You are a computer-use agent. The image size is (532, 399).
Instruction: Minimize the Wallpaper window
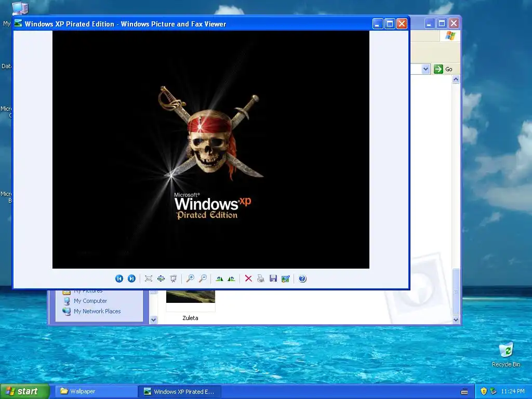coord(429,23)
